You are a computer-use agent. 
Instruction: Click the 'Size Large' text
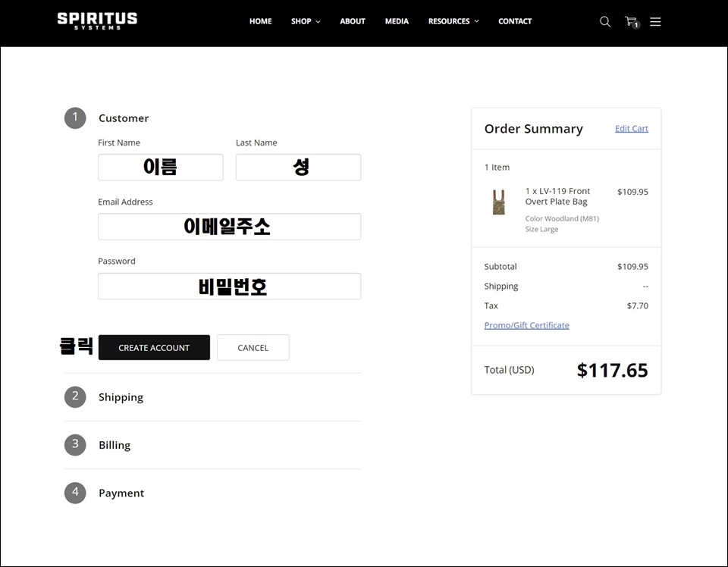[541, 229]
